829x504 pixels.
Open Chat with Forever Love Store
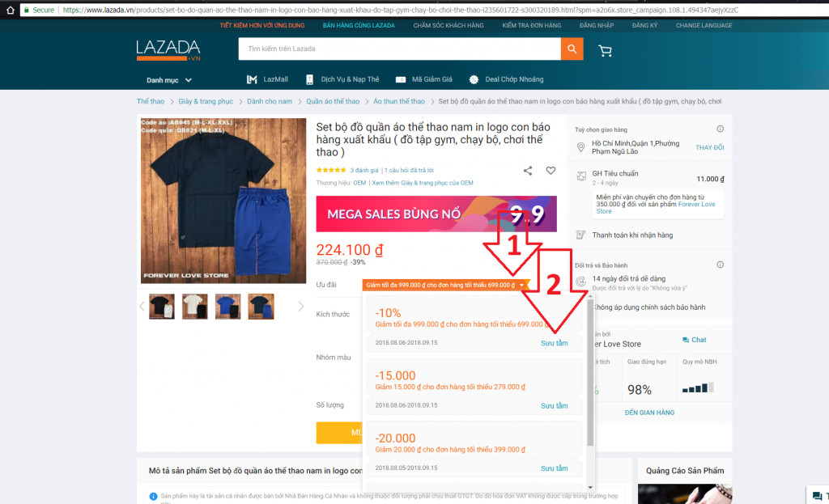pos(694,339)
